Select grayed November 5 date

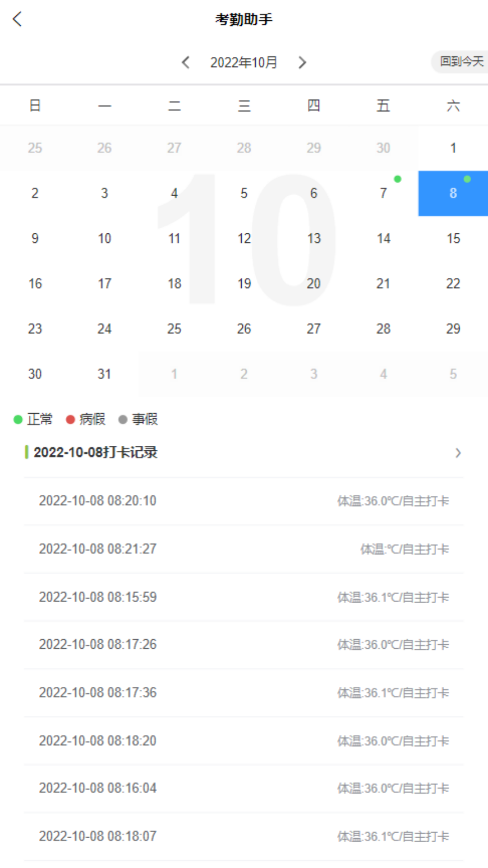click(x=453, y=374)
